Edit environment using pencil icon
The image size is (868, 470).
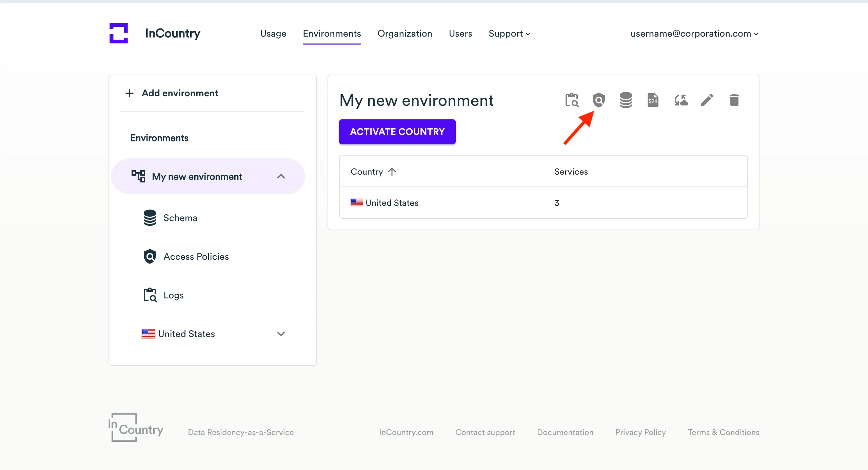(x=707, y=100)
